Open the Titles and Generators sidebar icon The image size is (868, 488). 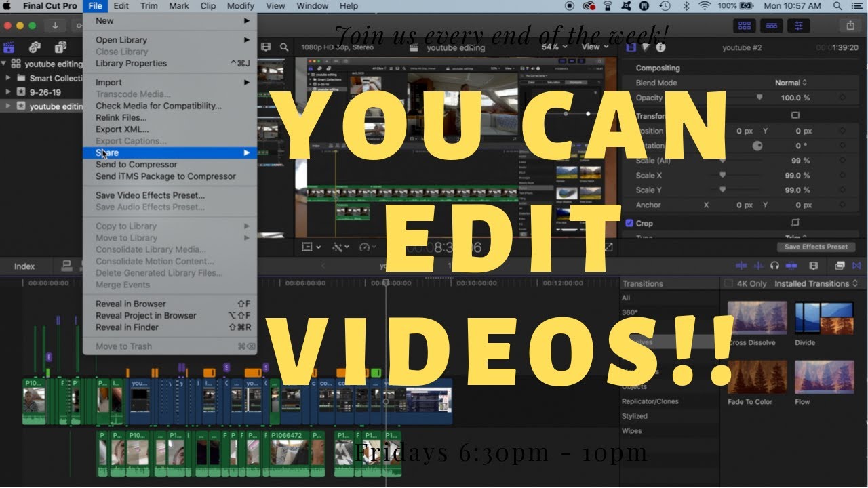pyautogui.click(x=60, y=47)
